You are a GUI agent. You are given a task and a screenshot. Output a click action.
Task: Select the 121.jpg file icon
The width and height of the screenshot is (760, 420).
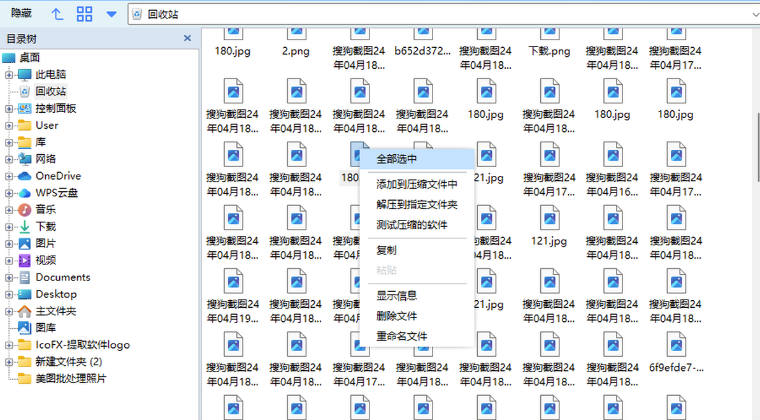click(549, 219)
